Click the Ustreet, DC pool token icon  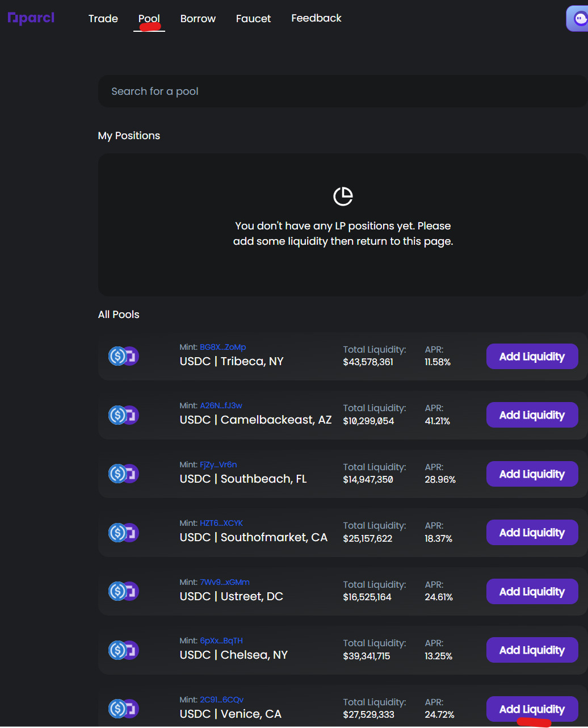124,591
